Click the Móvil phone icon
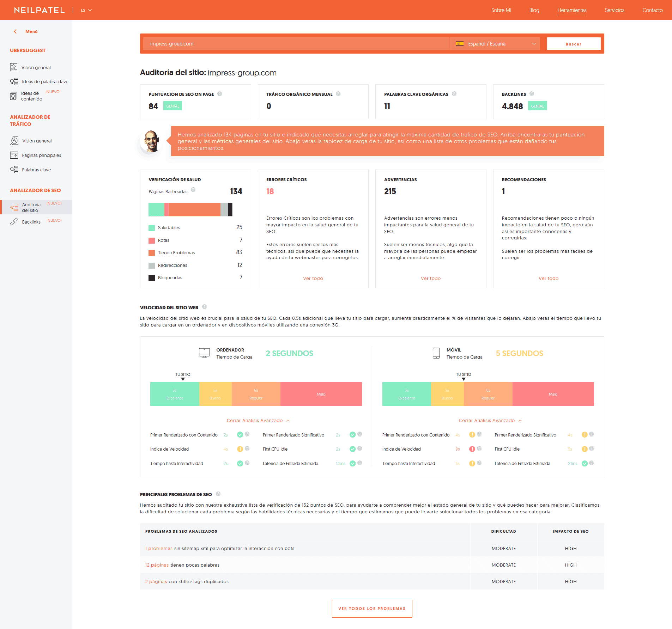 436,353
